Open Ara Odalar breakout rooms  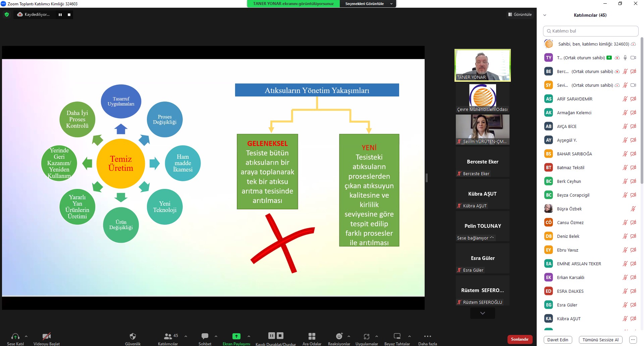pos(312,336)
